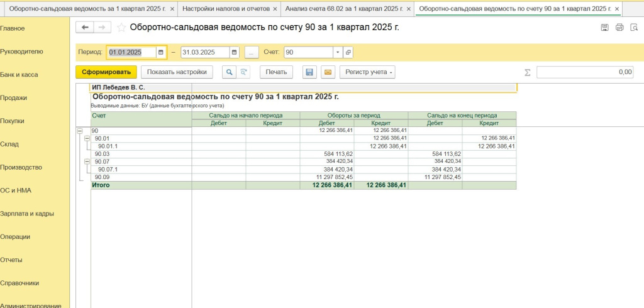This screenshot has width=644, height=308.
Task: Open account 90 dropdown list
Action: click(338, 52)
